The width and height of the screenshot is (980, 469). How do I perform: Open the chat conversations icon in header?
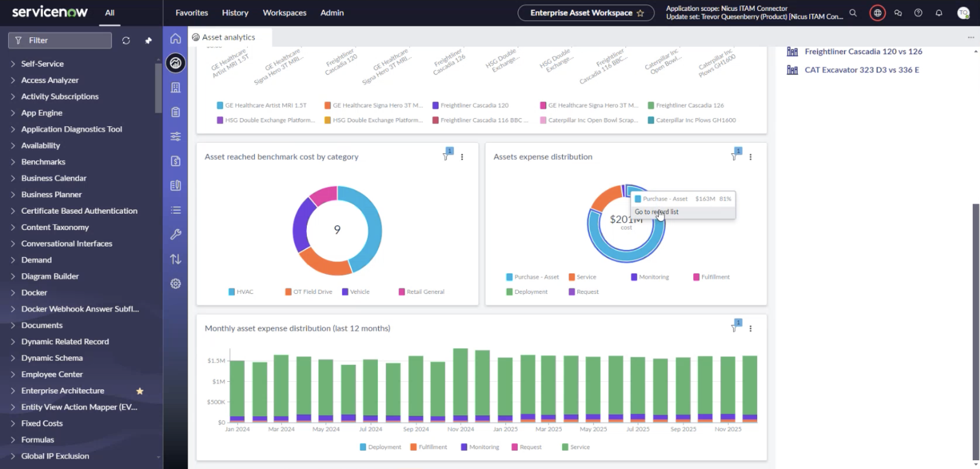coord(898,13)
